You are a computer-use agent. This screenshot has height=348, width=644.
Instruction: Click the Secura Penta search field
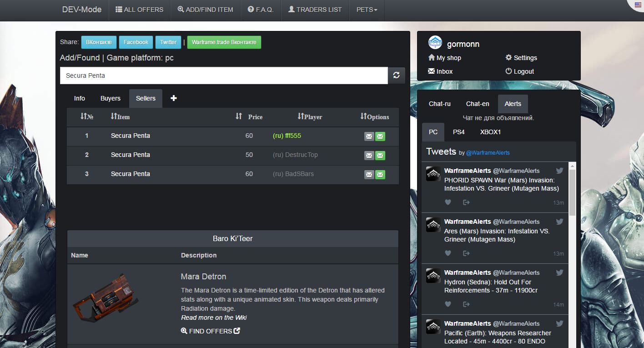point(224,76)
